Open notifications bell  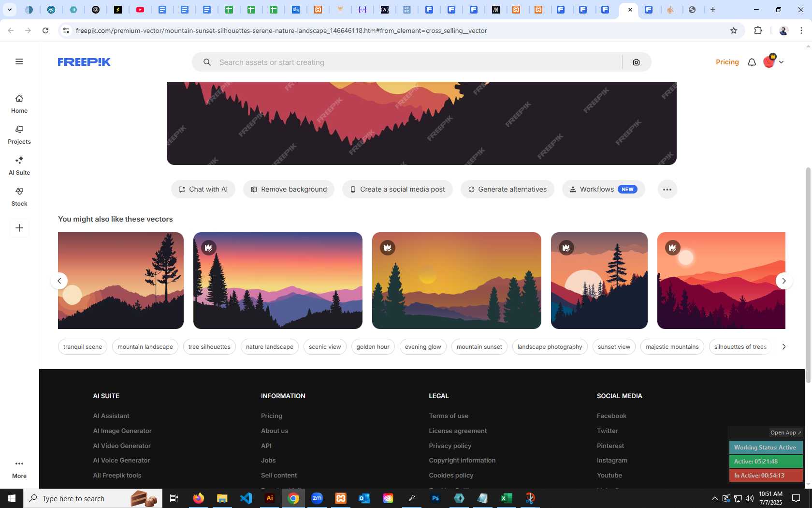(752, 62)
